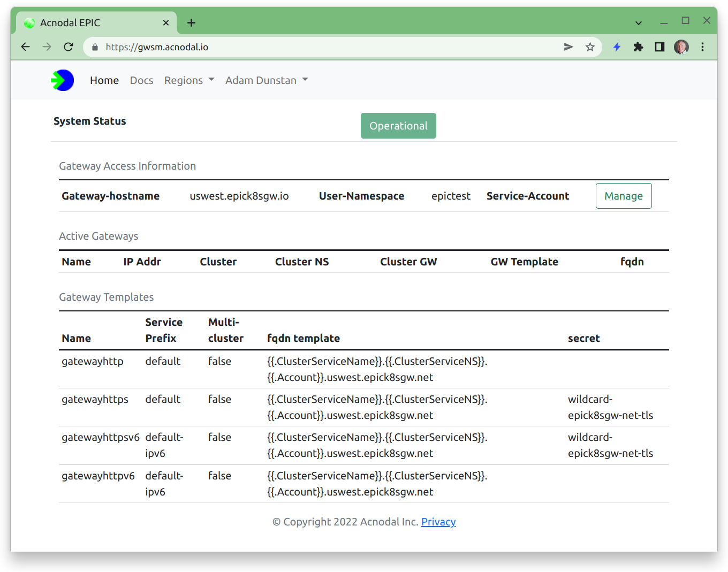This screenshot has width=728, height=572.
Task: Click the Acnodal EPIC arrow logo
Action: (63, 80)
